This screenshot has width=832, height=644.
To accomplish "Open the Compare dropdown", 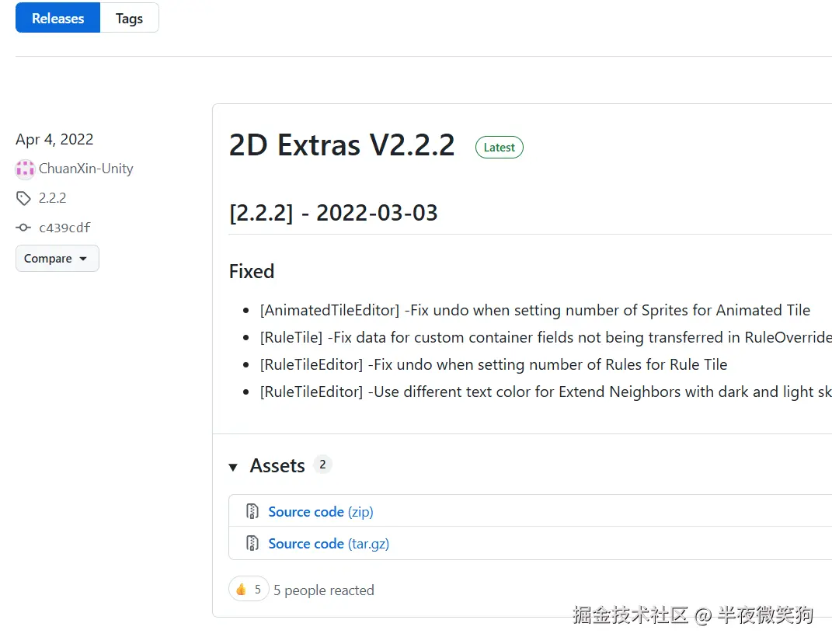I will (x=57, y=259).
